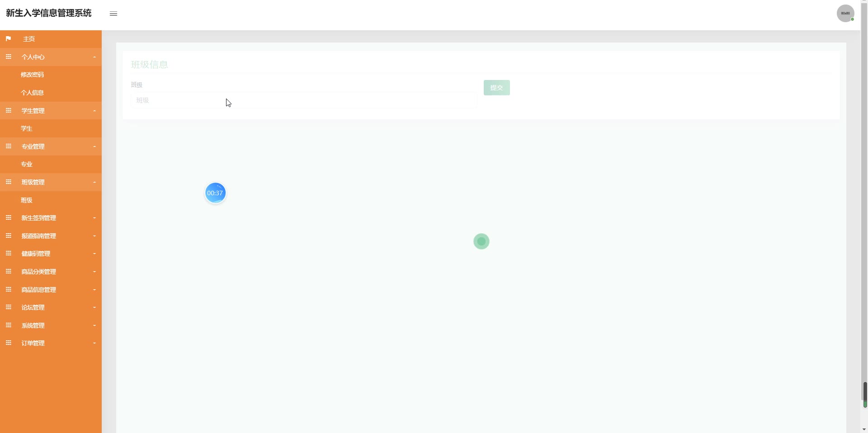
Task: Toggle the hamburger sidebar collapse icon
Action: pyautogui.click(x=113, y=14)
